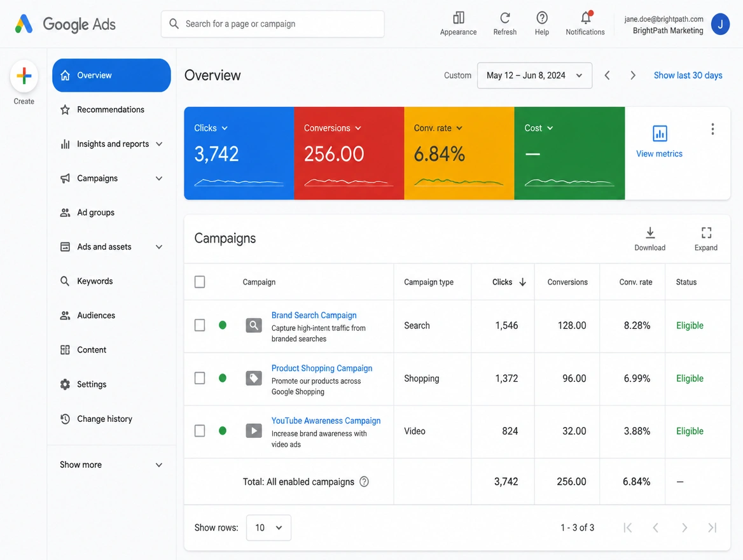The width and height of the screenshot is (743, 560).
Task: Go to next date range
Action: [x=632, y=75]
